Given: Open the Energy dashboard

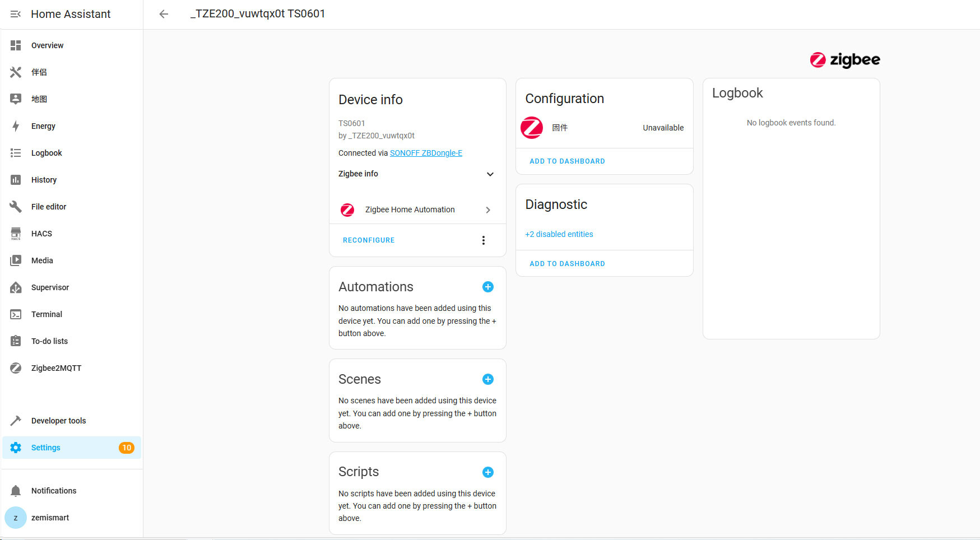Looking at the screenshot, I should [x=43, y=126].
